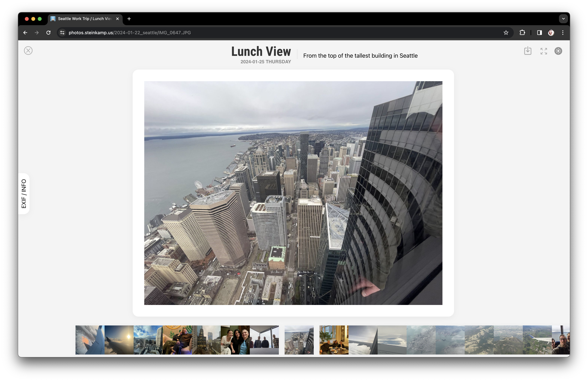Click the browser forward arrow
Viewport: 588px width, 381px height.
(x=37, y=33)
